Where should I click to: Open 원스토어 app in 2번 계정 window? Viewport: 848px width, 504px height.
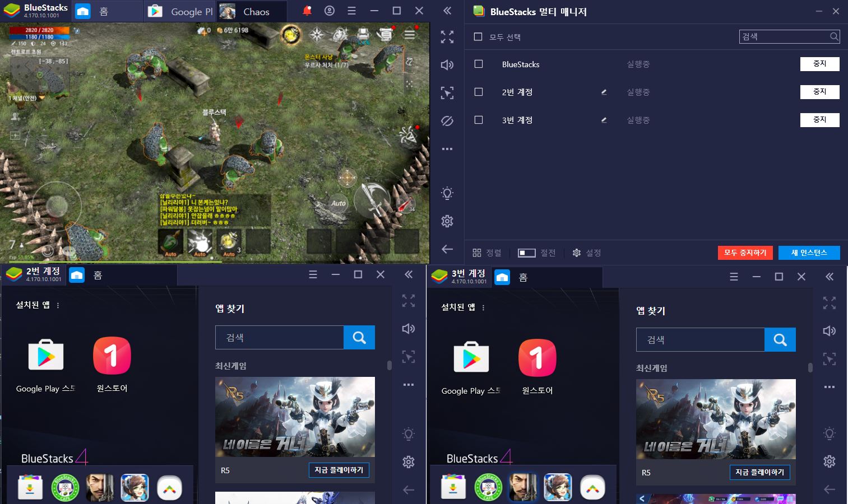click(x=112, y=356)
